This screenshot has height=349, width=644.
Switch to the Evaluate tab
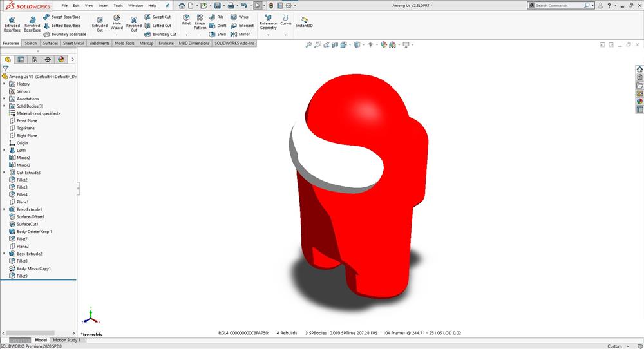click(x=166, y=43)
